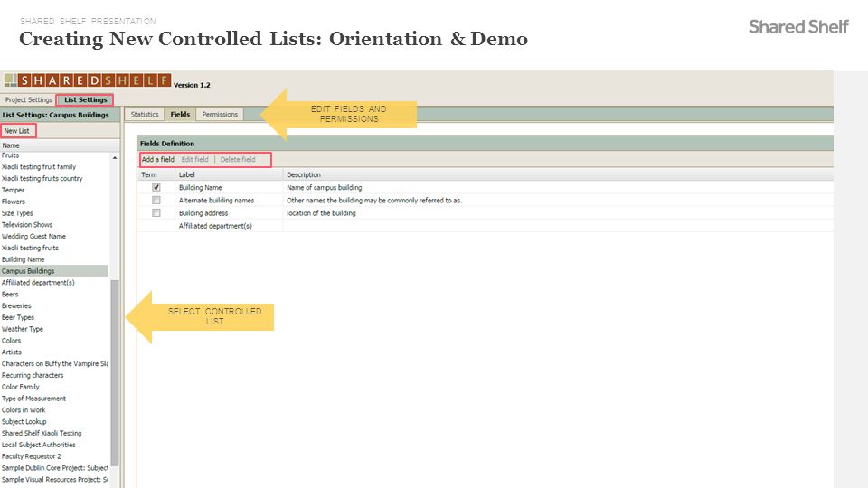
Task: Click the New List button
Action: pyautogui.click(x=16, y=131)
